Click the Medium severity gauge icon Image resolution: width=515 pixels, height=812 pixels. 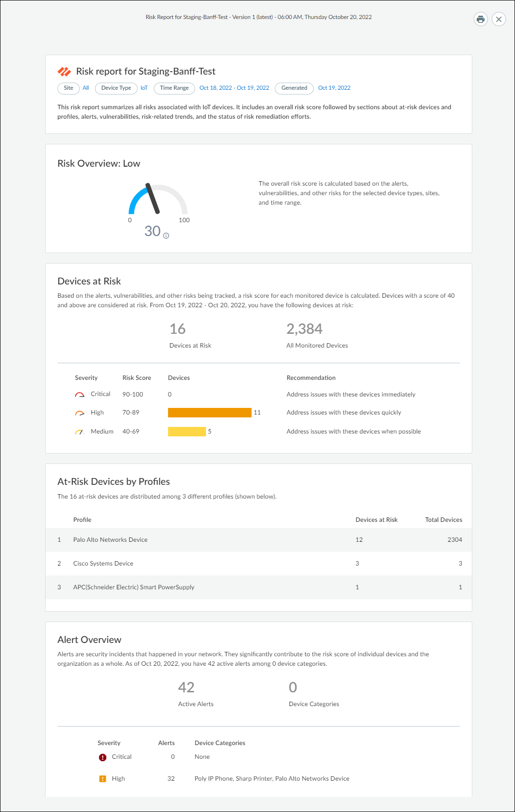click(x=79, y=432)
